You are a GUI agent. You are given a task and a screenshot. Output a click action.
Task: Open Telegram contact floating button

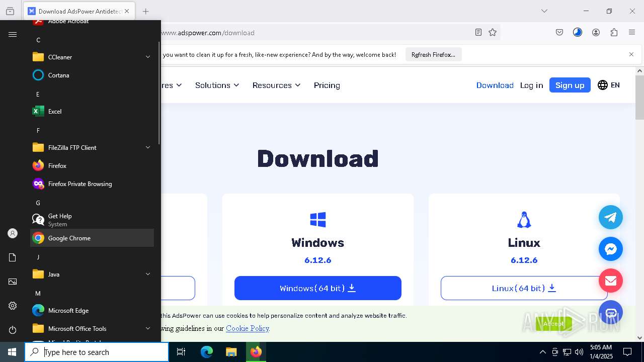[x=611, y=217]
